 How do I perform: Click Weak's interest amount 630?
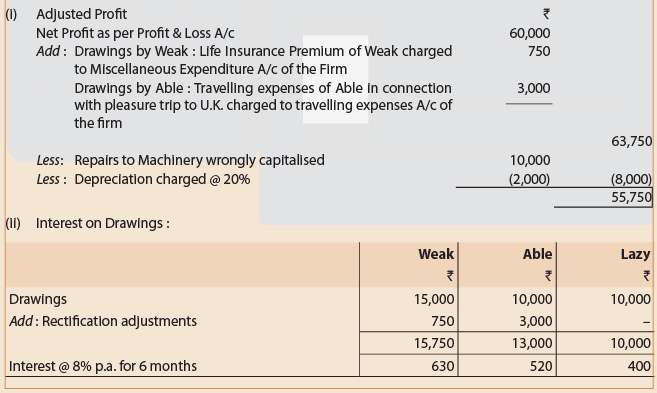coord(443,366)
